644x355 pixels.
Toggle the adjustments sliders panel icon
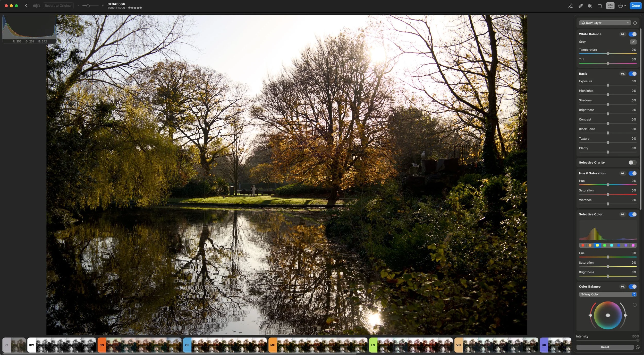[x=610, y=6]
